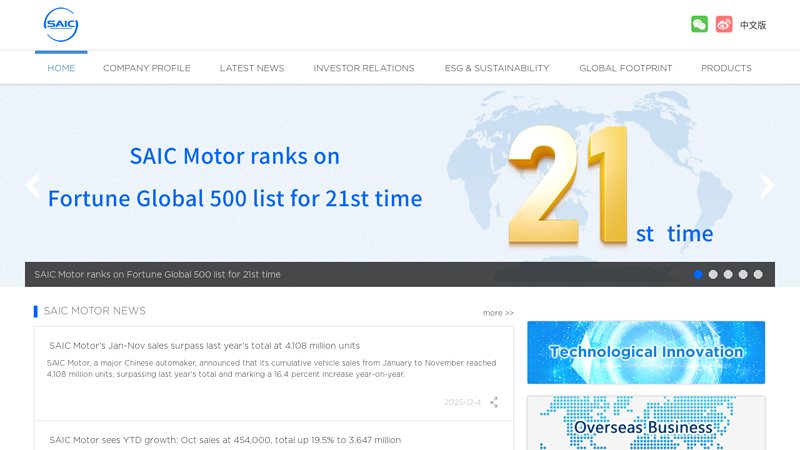Open the Jan-Nov sales surpass article headline
800x450 pixels.
coord(204,345)
